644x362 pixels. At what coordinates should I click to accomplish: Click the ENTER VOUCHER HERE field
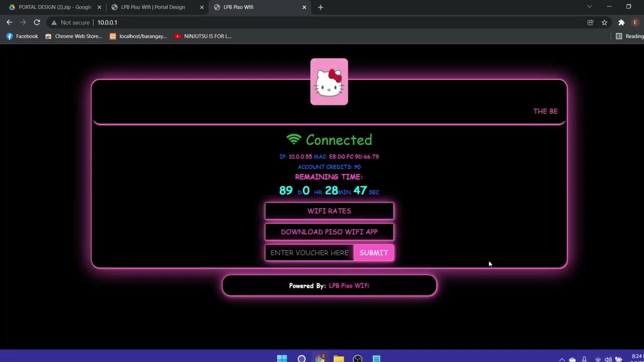coord(309,253)
